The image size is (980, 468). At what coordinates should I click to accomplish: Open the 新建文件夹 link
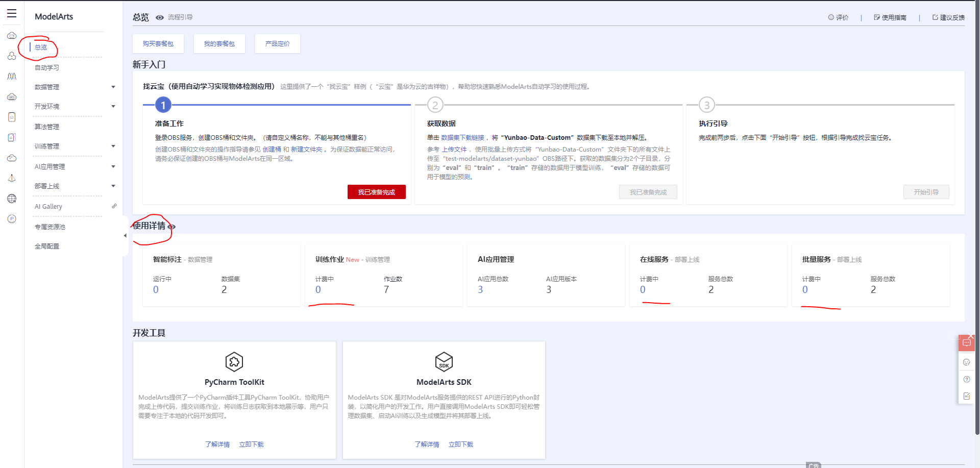[307, 150]
